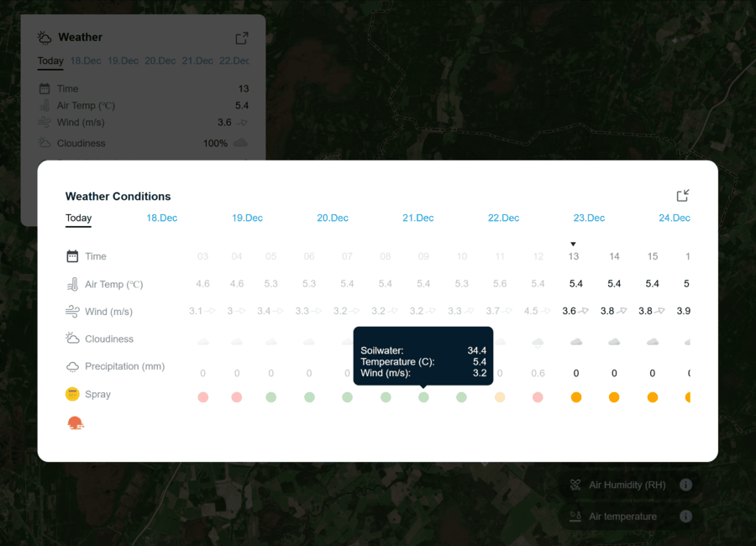Open the 23.Dec forecast tab

click(589, 218)
